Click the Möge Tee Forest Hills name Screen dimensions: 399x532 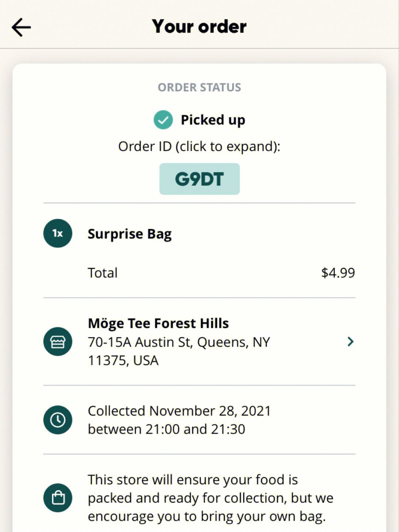click(158, 323)
